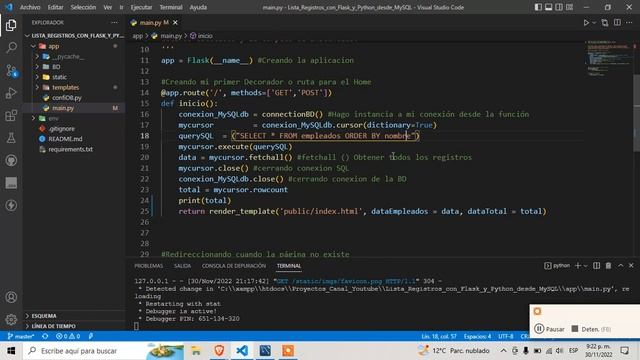Open the Terminal menu
This screenshot has height=360, width=640.
tap(171, 7)
